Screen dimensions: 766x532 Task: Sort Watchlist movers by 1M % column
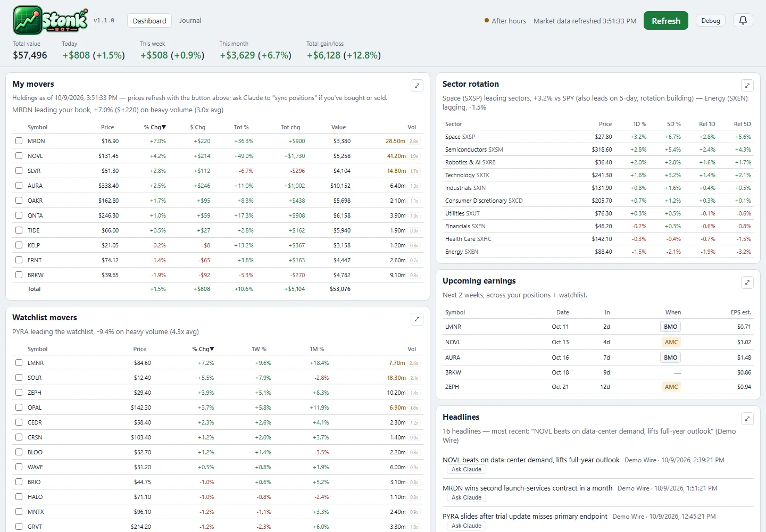pos(317,349)
